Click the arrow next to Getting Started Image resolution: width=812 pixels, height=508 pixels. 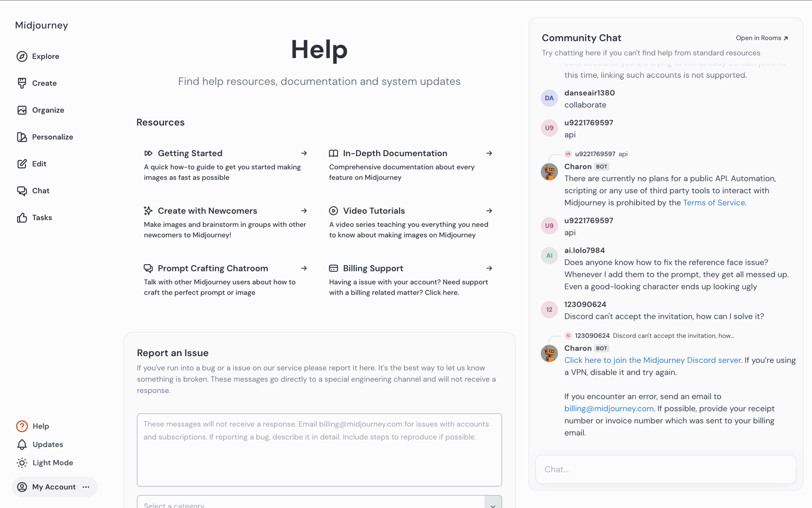click(x=304, y=153)
